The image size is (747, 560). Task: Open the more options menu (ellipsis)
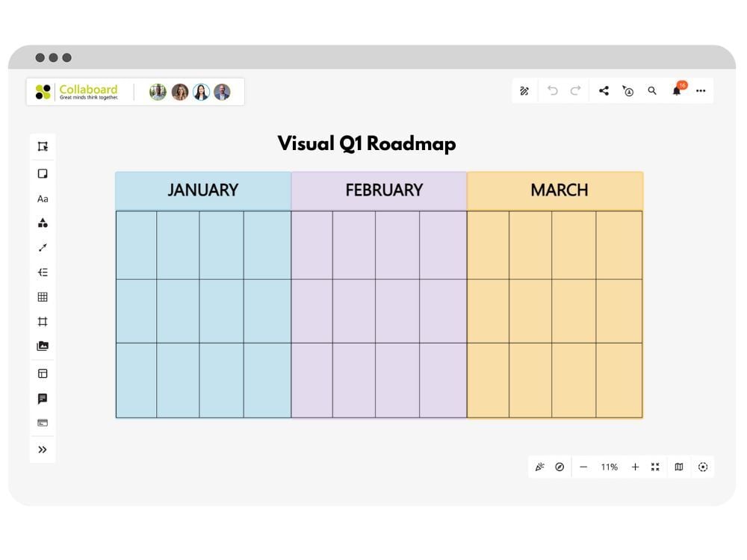coord(701,90)
